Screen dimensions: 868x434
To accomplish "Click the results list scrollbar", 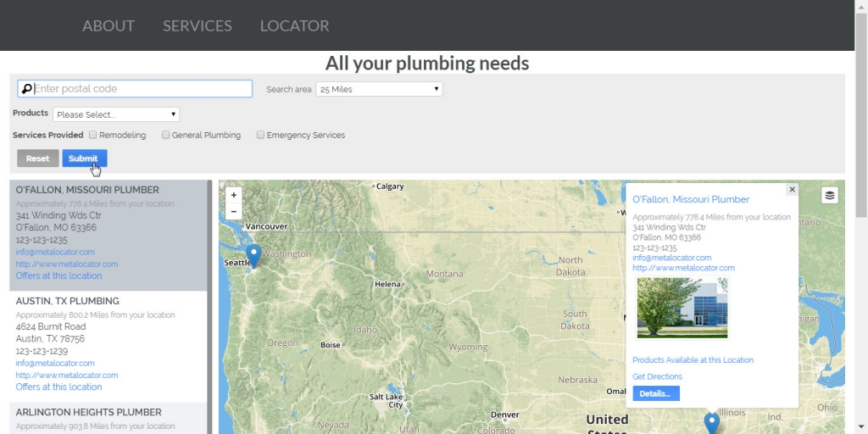I will (209, 307).
